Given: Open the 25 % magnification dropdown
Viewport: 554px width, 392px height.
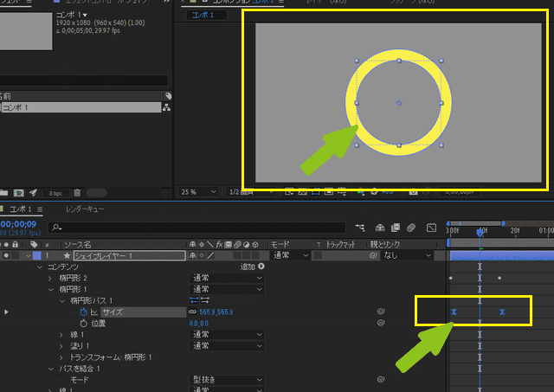Looking at the screenshot, I should 198,192.
